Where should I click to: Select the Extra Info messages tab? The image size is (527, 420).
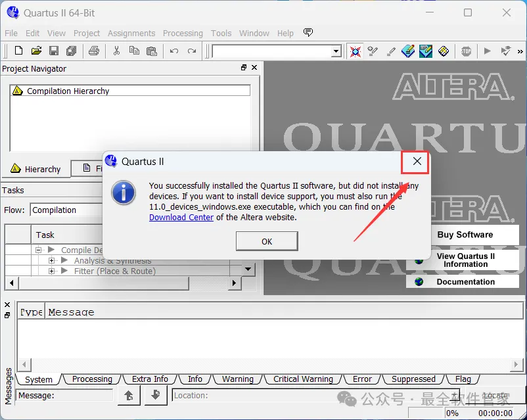pyautogui.click(x=150, y=379)
